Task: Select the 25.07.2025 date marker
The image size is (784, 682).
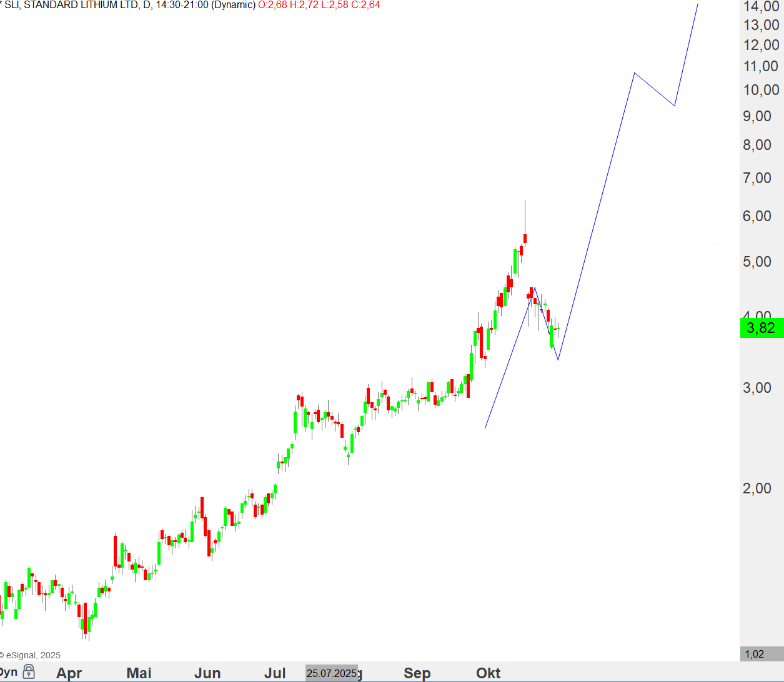Action: pos(331,673)
